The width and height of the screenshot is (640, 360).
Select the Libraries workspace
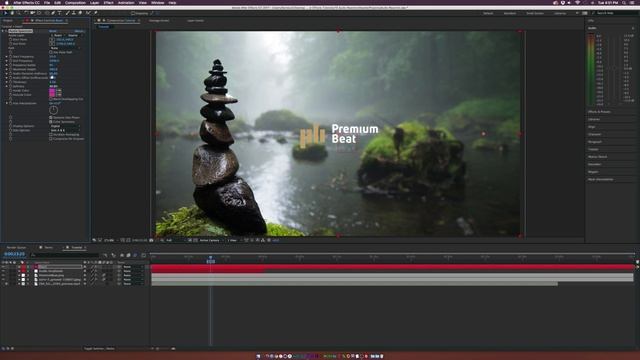tap(560, 13)
